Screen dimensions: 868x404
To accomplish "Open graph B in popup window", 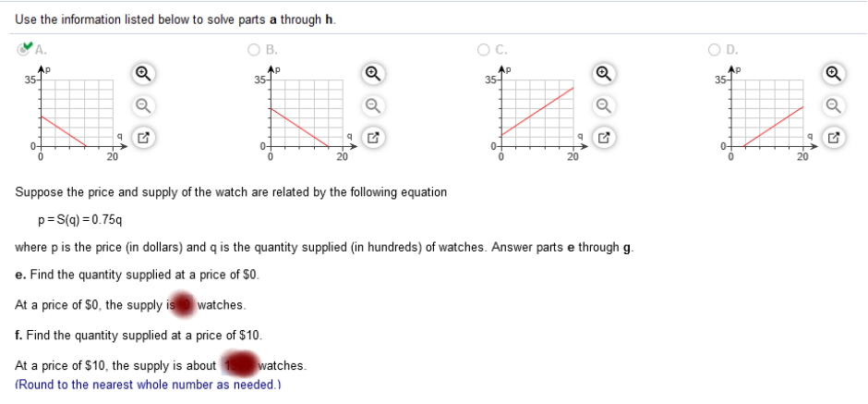I will coord(373,138).
